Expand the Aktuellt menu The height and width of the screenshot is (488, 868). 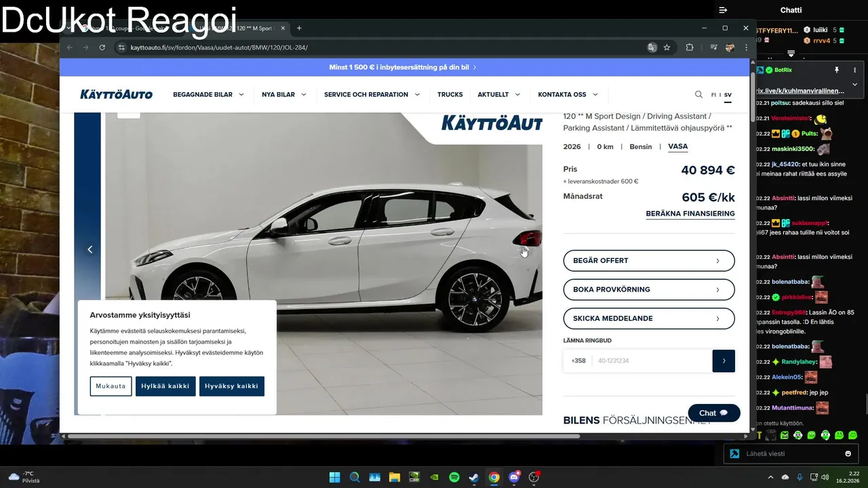pos(498,95)
